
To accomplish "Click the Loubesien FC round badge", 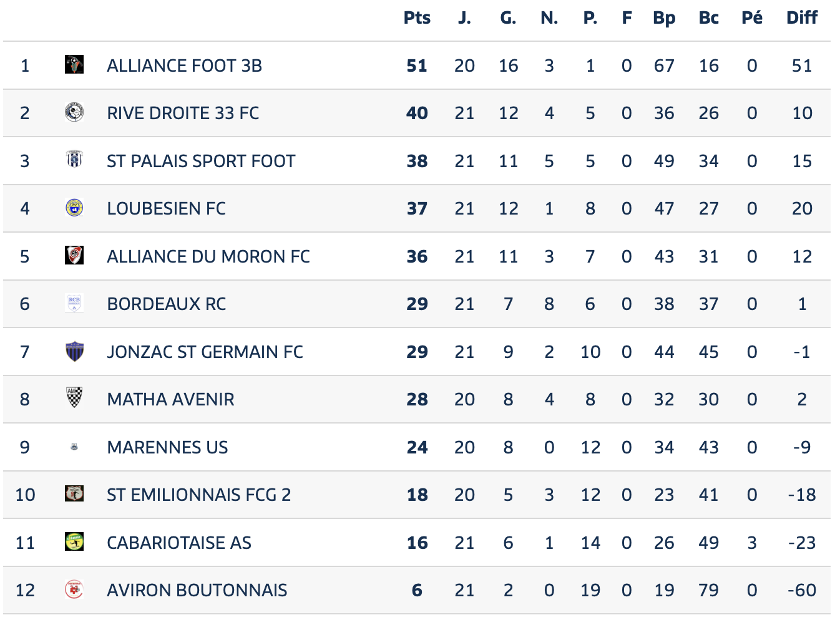I will pos(74,208).
